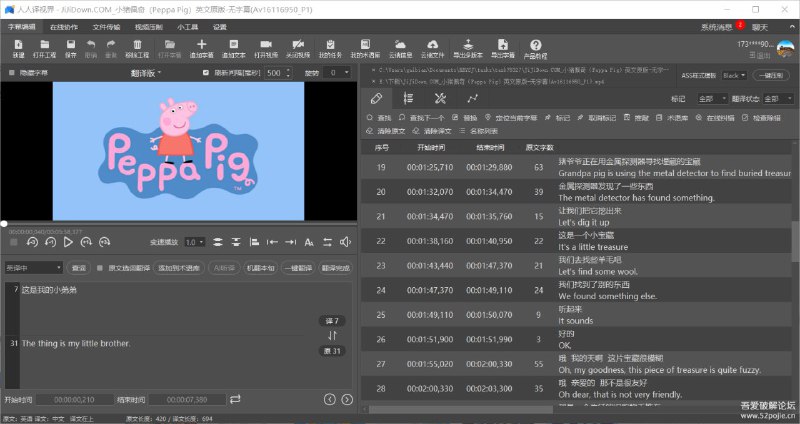Image resolution: width=800 pixels, height=424 pixels.
Task: Open the timeline adjustment tab icon
Action: pyautogui.click(x=408, y=98)
